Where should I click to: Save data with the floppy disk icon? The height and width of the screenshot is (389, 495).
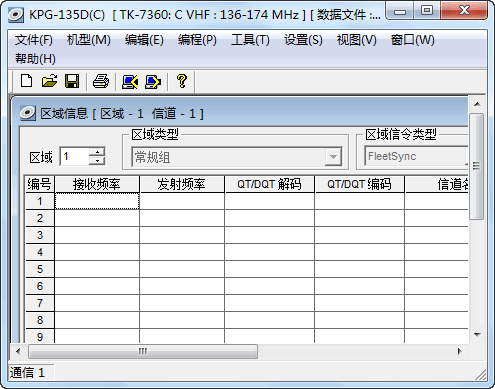point(72,81)
